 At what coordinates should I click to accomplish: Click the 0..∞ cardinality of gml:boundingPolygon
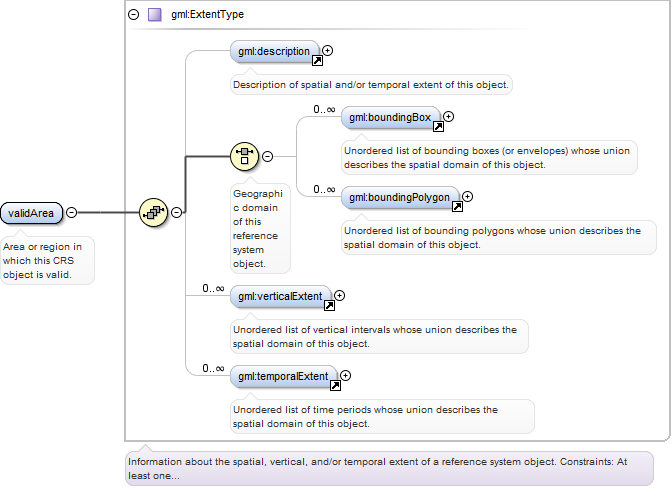click(x=324, y=189)
